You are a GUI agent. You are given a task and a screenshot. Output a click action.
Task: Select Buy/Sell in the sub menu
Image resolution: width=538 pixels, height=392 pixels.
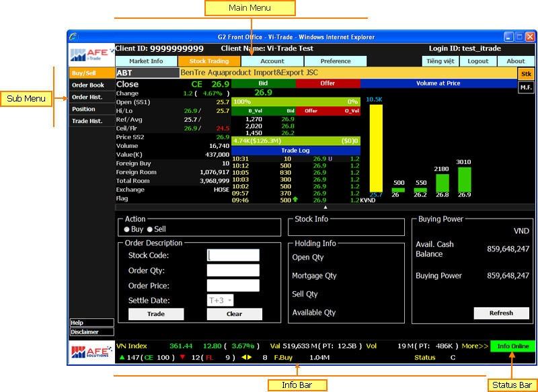click(x=91, y=73)
